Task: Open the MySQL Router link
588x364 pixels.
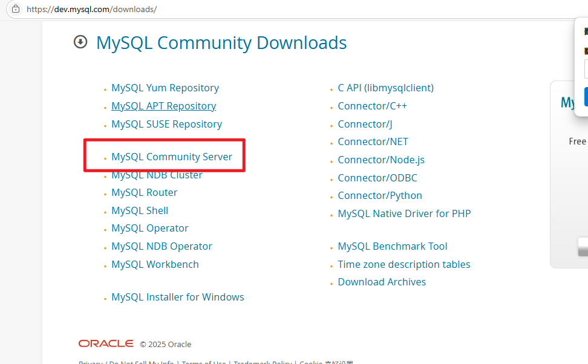Action: 144,192
